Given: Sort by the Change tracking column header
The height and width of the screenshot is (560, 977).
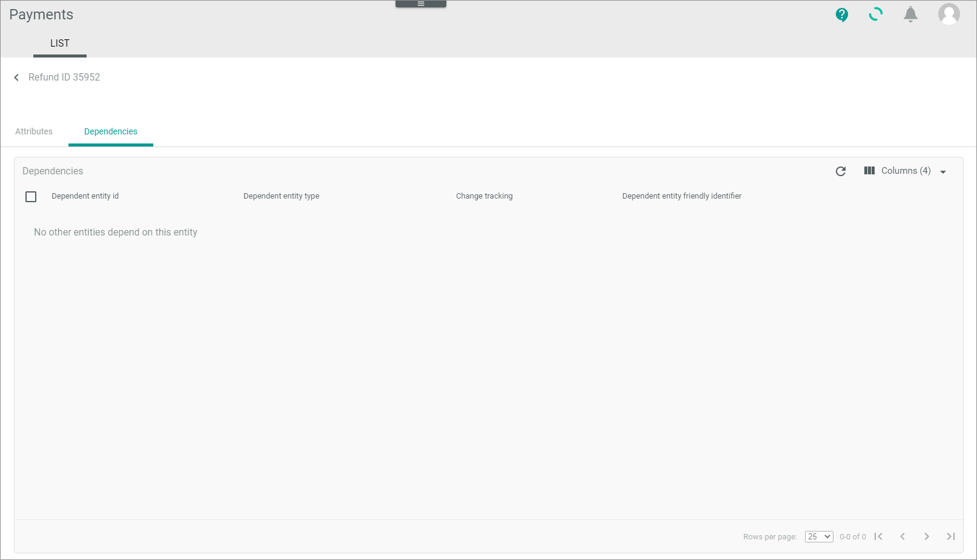Looking at the screenshot, I should click(x=484, y=196).
